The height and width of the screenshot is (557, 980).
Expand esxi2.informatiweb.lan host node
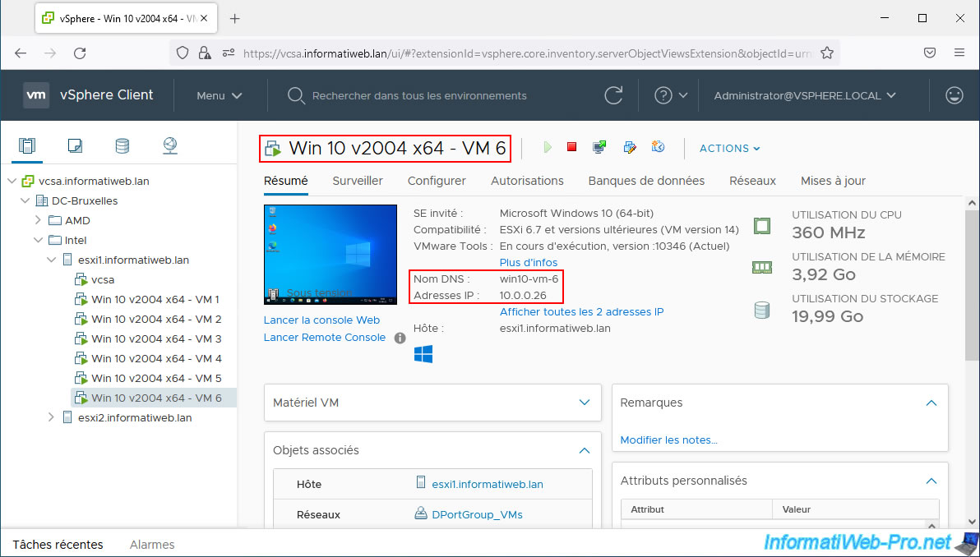(x=51, y=417)
